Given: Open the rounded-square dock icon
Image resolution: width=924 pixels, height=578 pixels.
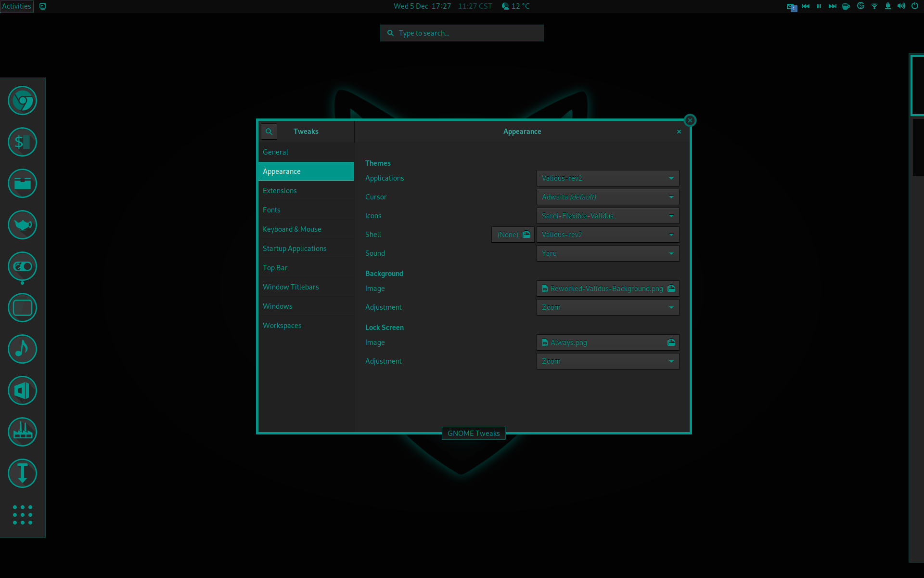Looking at the screenshot, I should [x=23, y=308].
